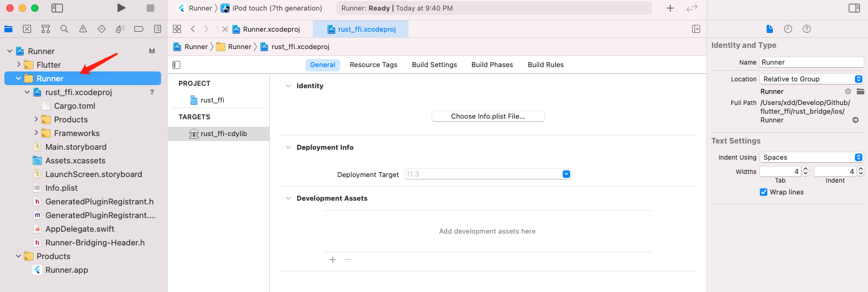
Task: Show the History inspector
Action: point(788,29)
